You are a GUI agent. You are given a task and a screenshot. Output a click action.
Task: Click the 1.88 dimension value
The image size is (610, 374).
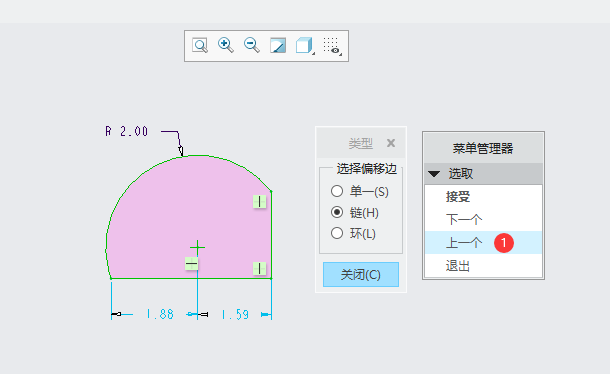pyautogui.click(x=160, y=314)
